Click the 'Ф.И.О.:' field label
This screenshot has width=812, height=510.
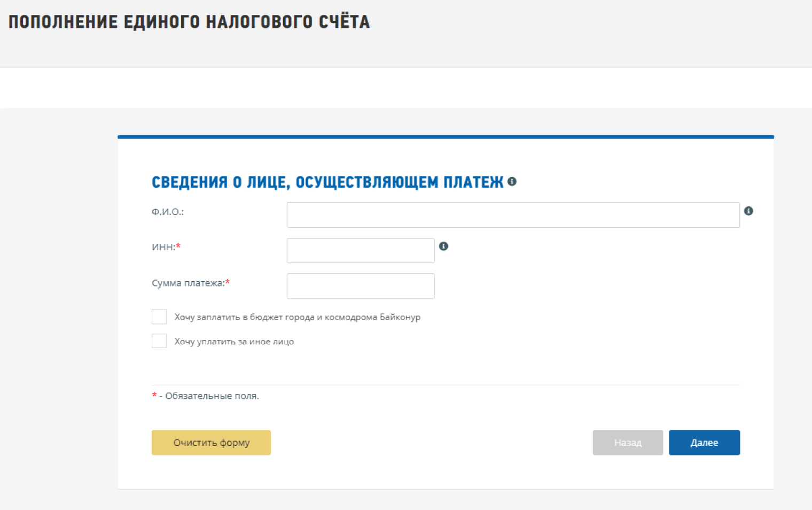[168, 212]
